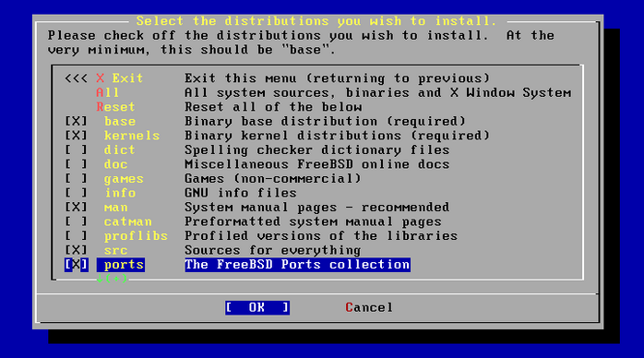Click 'Profiled versions of the libraries' text
Screen dimensions: 644x358
tap(321, 236)
